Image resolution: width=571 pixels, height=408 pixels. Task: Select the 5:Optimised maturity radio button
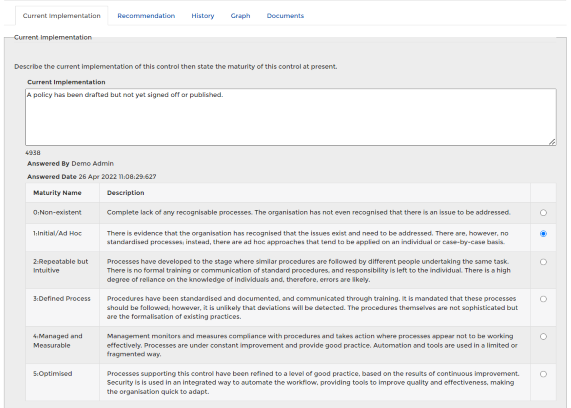[543, 374]
